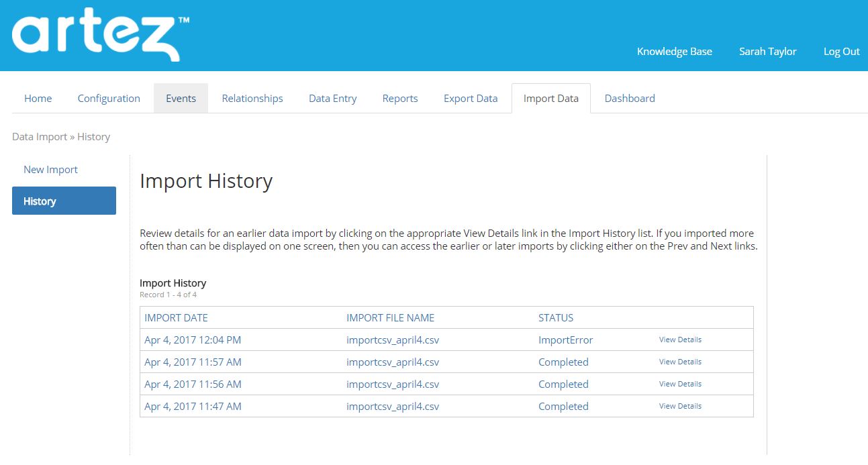Start a New Import from the sidebar
The width and height of the screenshot is (868, 465).
[x=51, y=170]
